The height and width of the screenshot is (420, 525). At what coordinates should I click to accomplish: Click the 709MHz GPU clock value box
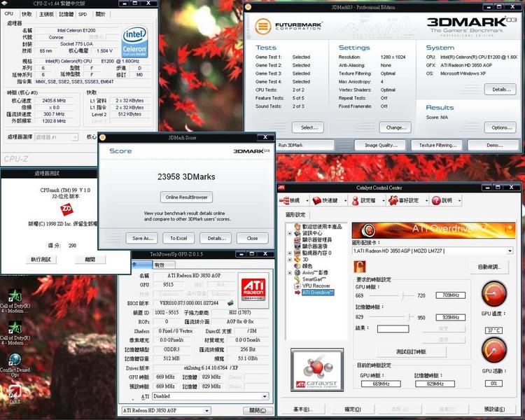[x=451, y=295]
